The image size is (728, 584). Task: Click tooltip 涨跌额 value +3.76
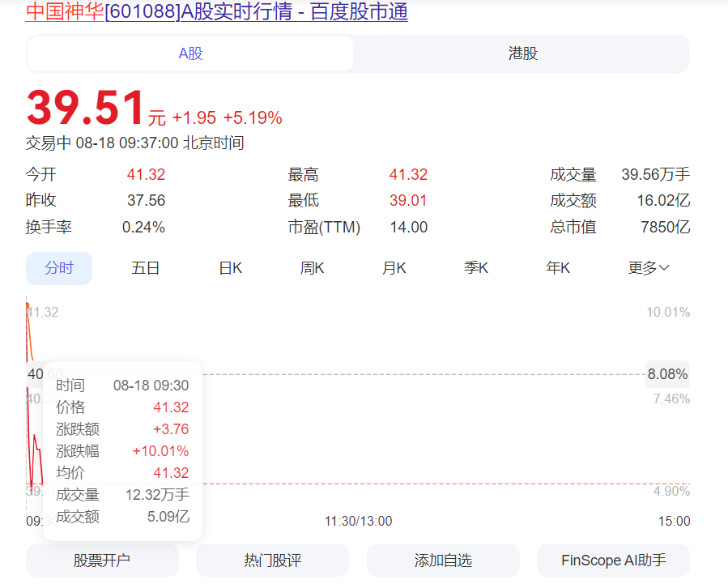click(x=171, y=429)
